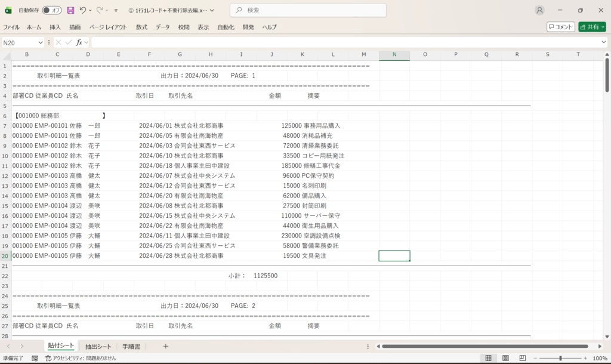The height and width of the screenshot is (364, 611).
Task: Click the 部署CD 従業員CD 氏名 header text in row 4
Action: (x=45, y=96)
